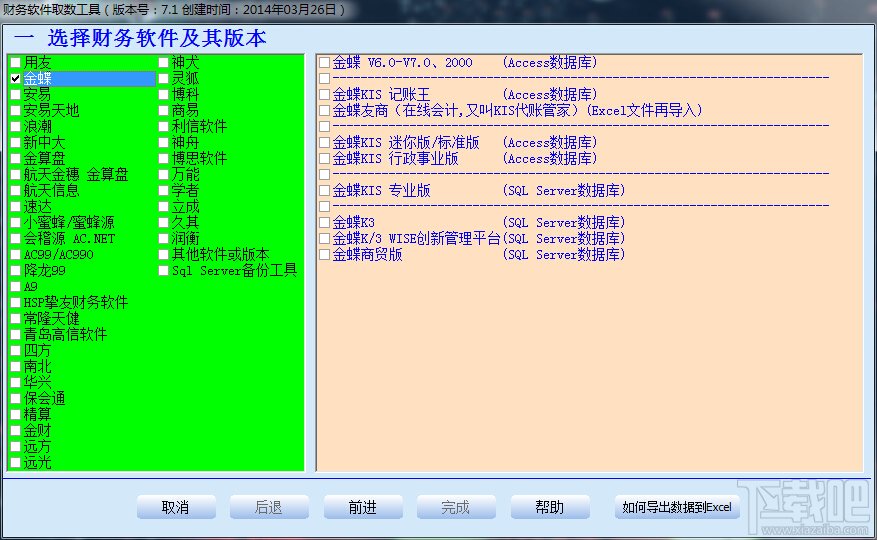Check Sql Server备份工具 option
The image size is (877, 540).
pyautogui.click(x=163, y=271)
